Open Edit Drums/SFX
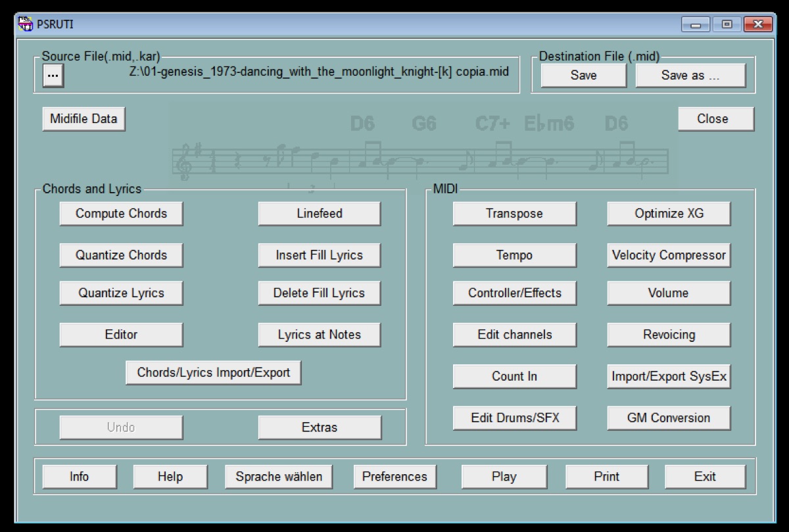 [x=514, y=418]
